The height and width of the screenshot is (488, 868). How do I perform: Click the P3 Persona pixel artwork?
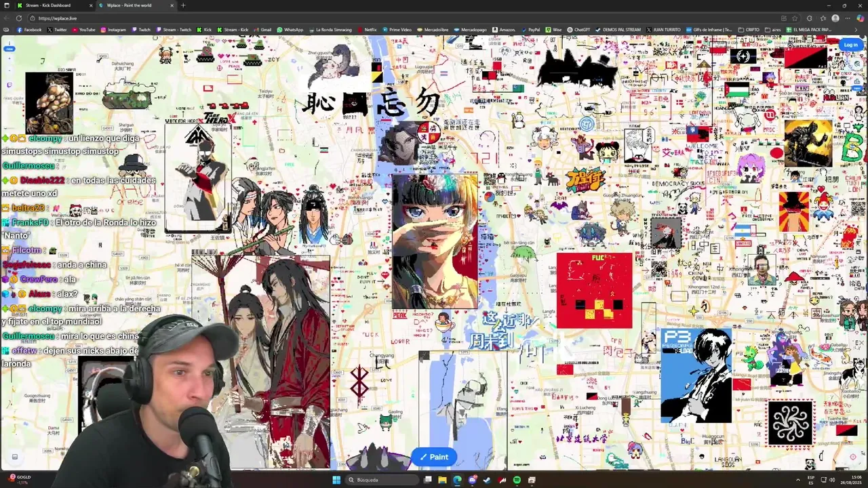(x=696, y=375)
